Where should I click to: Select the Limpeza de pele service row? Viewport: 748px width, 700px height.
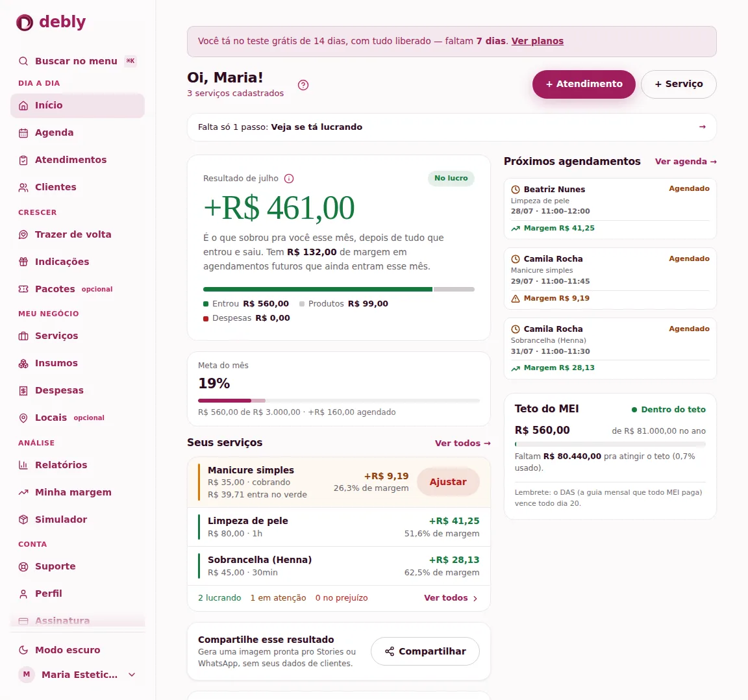pyautogui.click(x=339, y=527)
